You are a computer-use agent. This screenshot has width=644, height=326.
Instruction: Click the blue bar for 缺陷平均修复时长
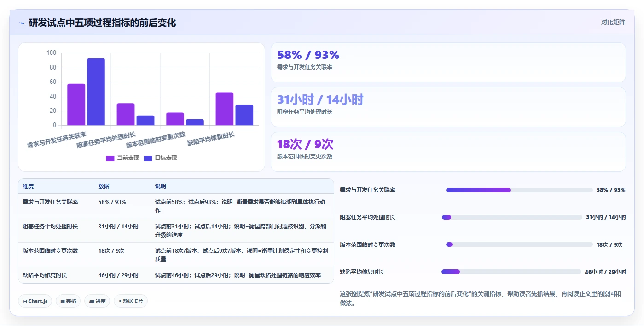244,115
